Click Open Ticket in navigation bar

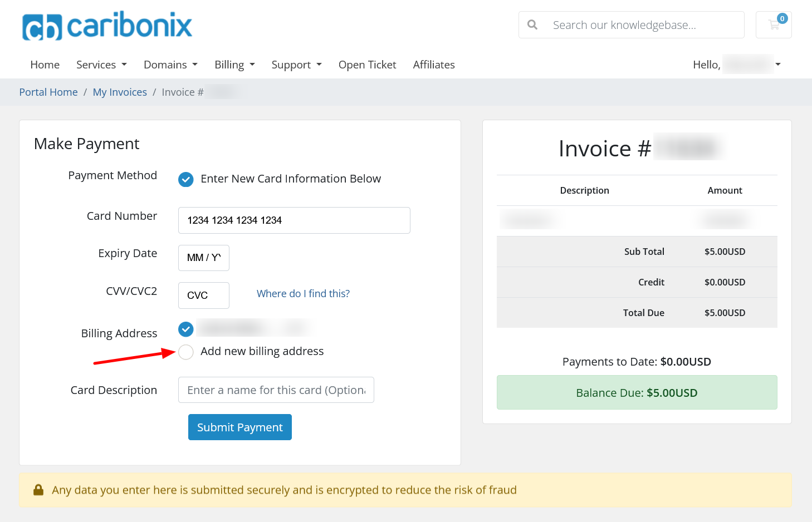tap(367, 65)
